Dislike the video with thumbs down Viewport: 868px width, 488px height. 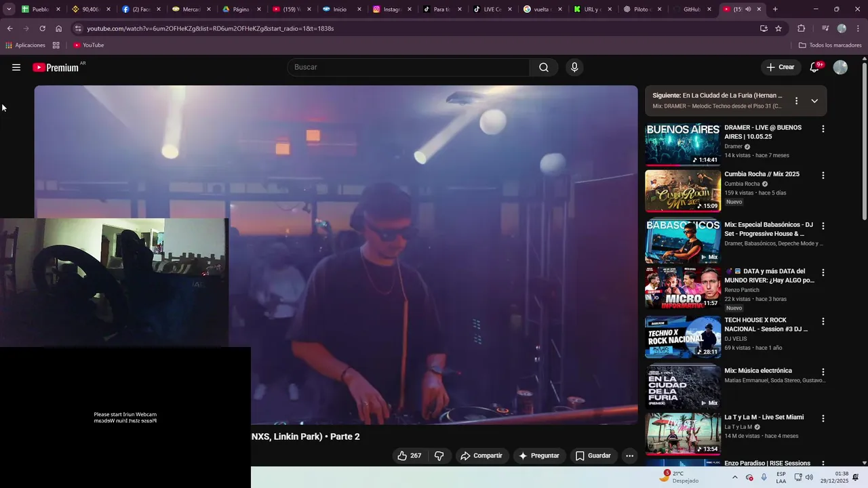coord(439,455)
